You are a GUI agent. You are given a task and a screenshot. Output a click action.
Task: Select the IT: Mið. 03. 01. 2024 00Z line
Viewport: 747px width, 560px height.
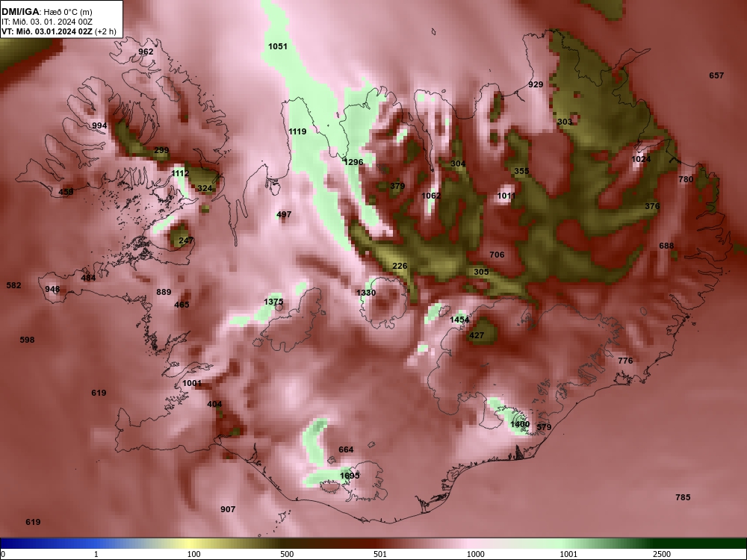pos(46,22)
